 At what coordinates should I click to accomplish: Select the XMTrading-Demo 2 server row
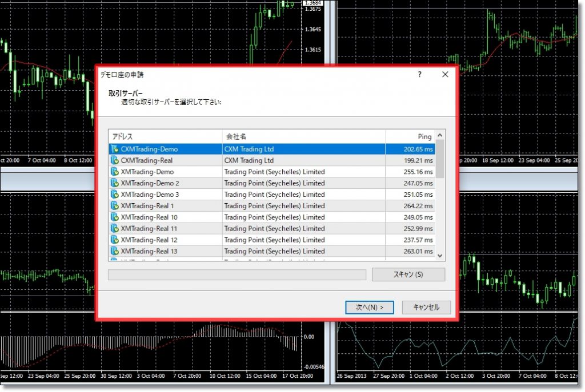(x=272, y=183)
